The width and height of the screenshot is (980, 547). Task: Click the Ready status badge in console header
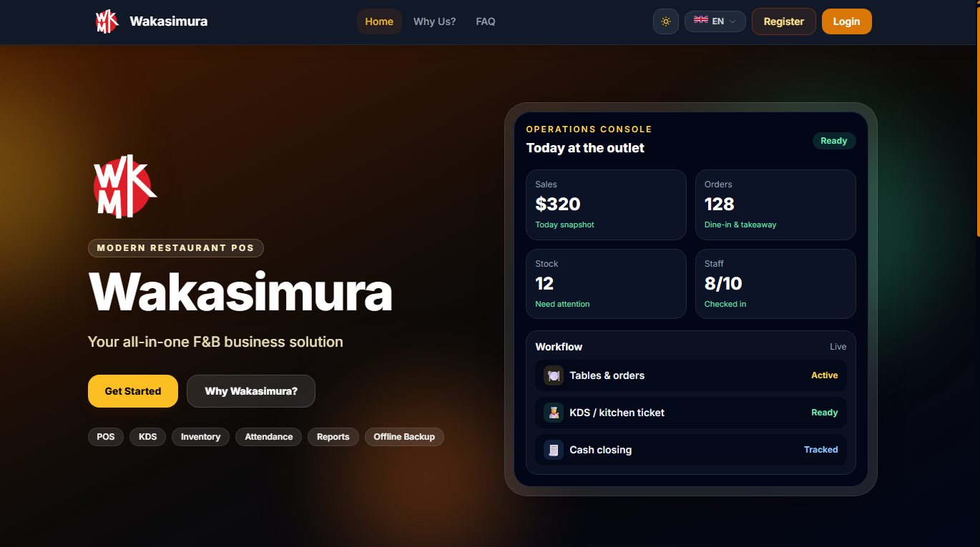click(834, 141)
